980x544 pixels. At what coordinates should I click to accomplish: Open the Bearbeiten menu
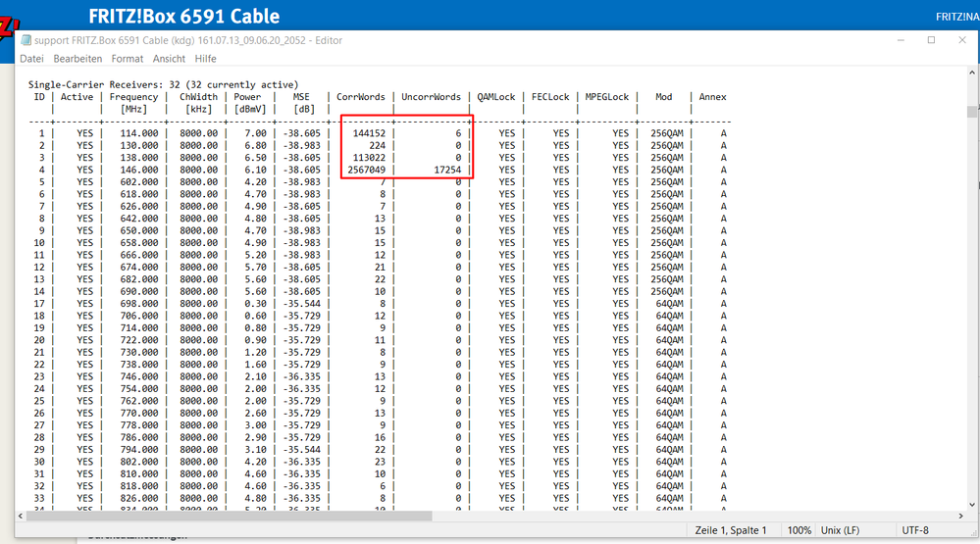coord(77,59)
